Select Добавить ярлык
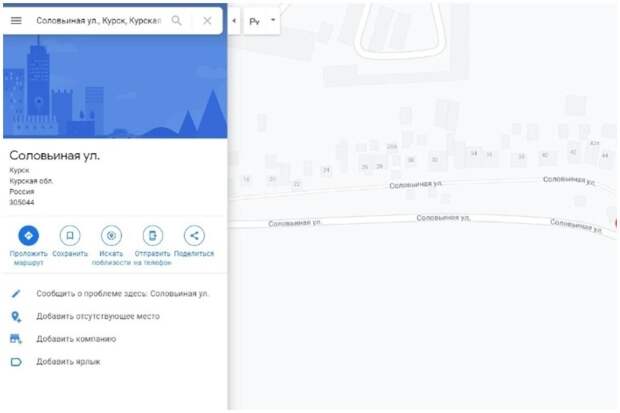Screen dimensions: 620x413 (68, 362)
